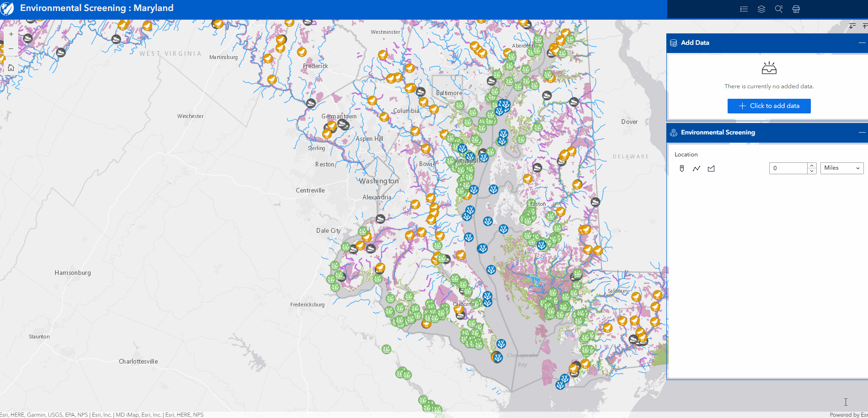Click the Charlottesville label on the map

click(139, 361)
